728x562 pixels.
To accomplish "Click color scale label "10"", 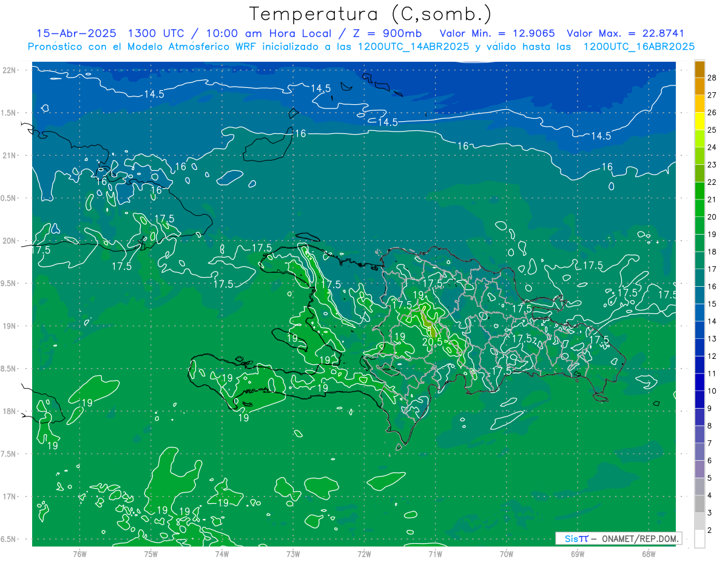I will click(x=712, y=390).
